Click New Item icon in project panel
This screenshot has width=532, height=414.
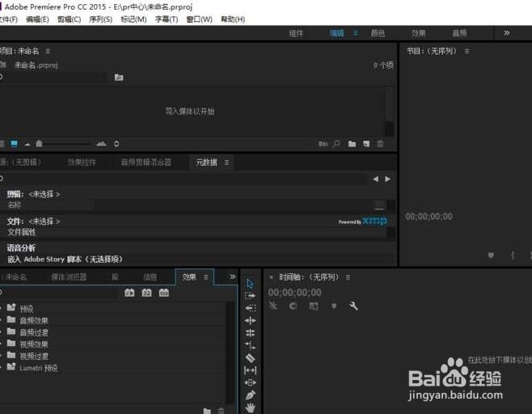(366, 144)
